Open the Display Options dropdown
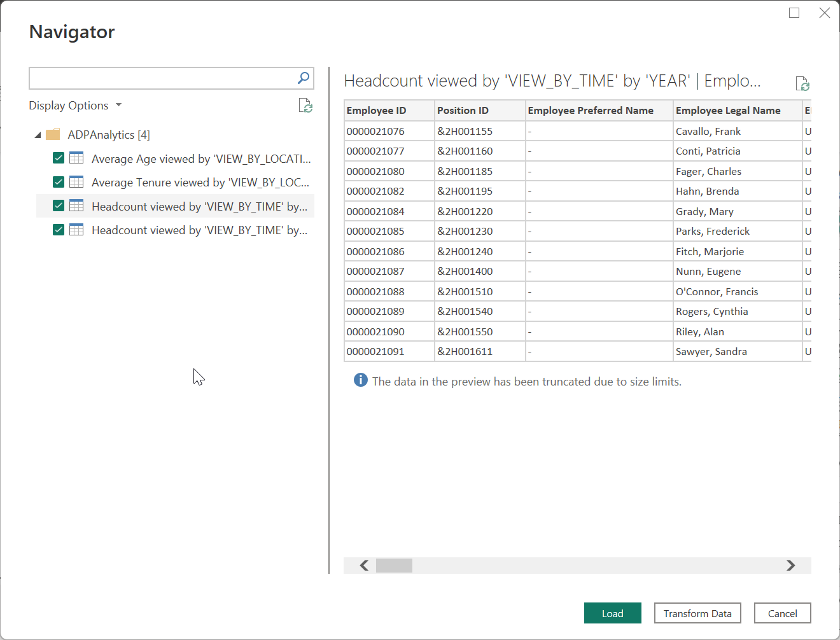Screen dimensions: 840x640 point(75,106)
